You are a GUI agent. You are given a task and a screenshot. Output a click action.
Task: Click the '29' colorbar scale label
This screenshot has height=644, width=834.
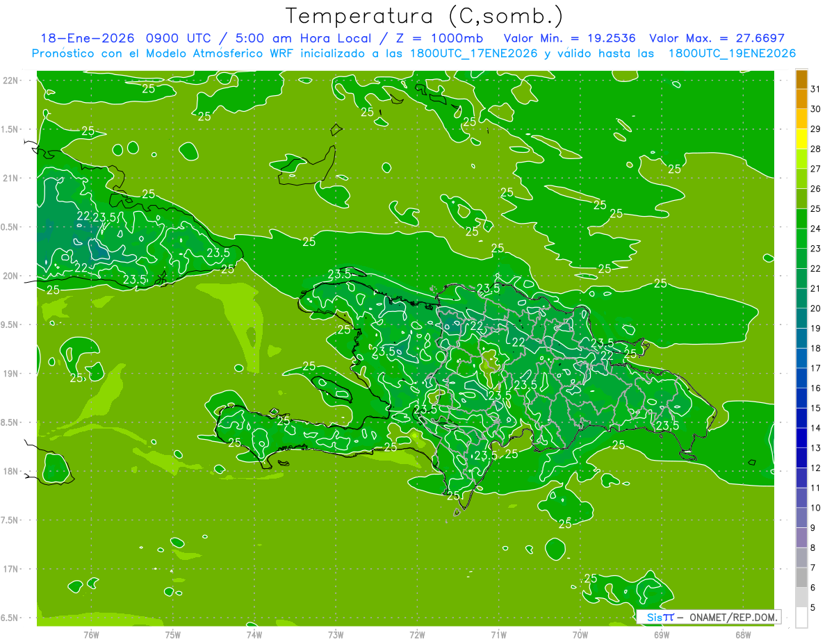coord(816,129)
